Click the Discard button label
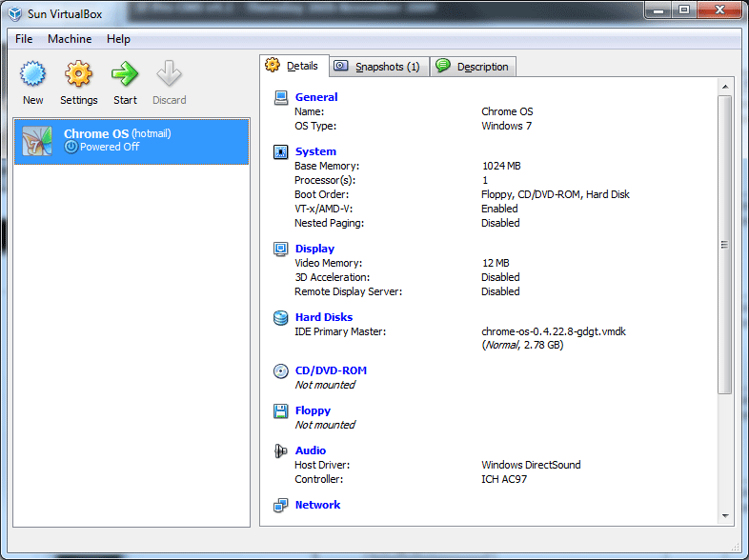The height and width of the screenshot is (560, 749). click(x=169, y=100)
